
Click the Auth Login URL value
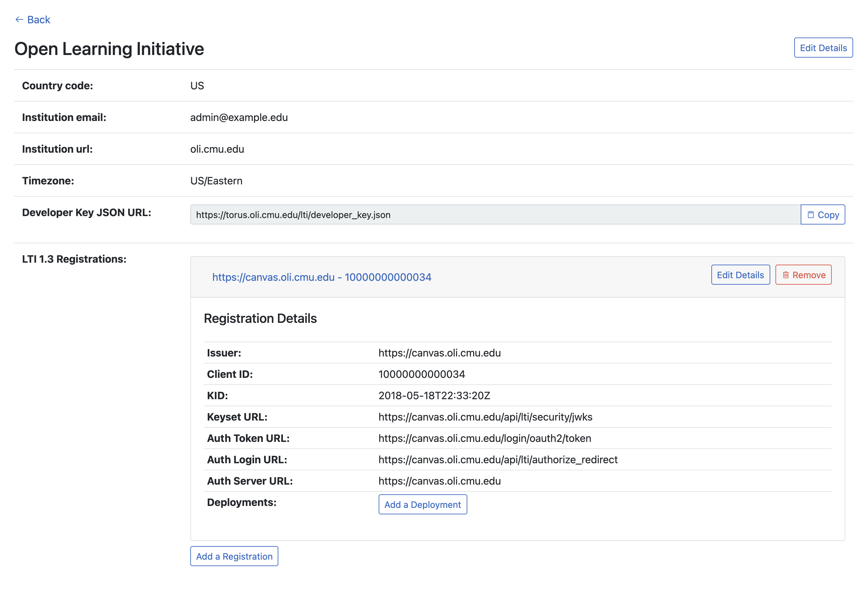point(497,459)
